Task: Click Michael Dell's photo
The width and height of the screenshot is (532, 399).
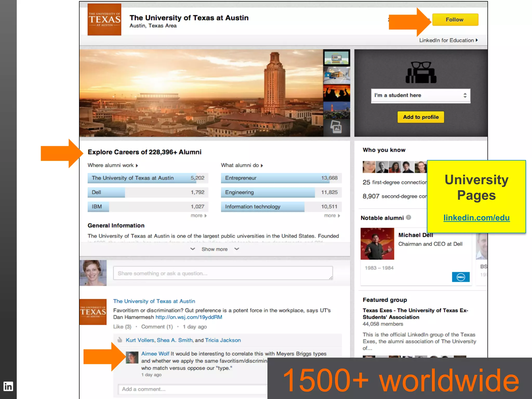Action: click(x=377, y=244)
